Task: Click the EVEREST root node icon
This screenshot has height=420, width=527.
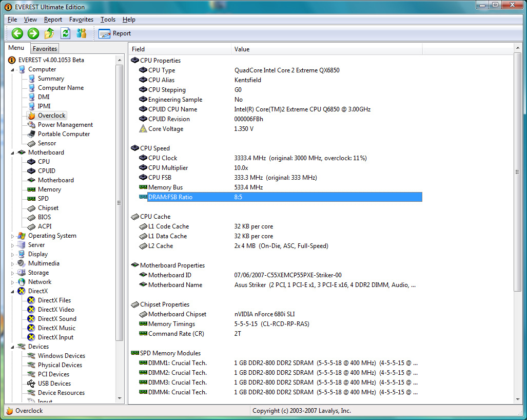Action: (x=12, y=60)
